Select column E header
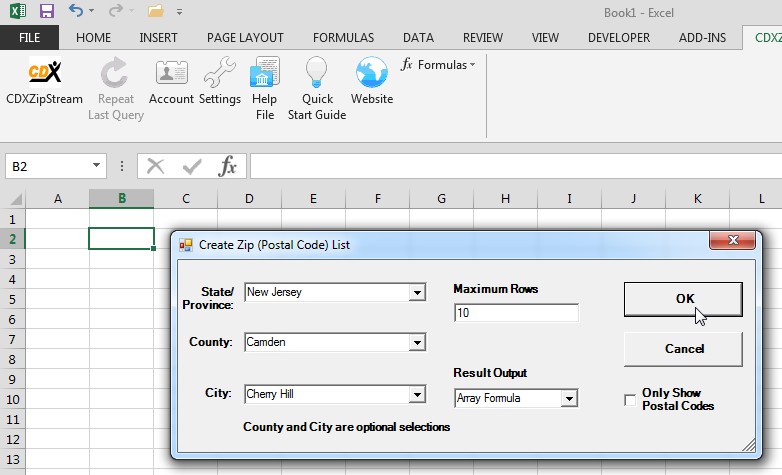Viewport: 782px width, 475px height. pos(313,199)
